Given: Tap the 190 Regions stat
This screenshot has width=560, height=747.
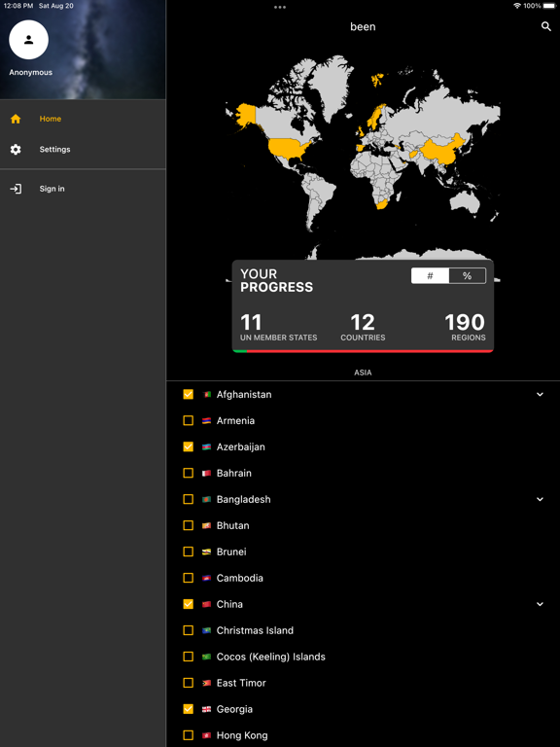Looking at the screenshot, I should coord(466,328).
